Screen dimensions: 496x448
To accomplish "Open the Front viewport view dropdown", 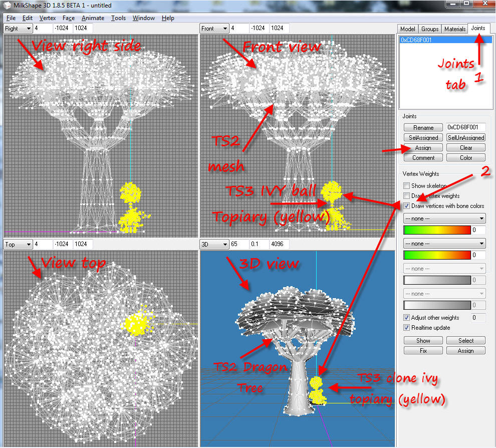I will pyautogui.click(x=214, y=29).
